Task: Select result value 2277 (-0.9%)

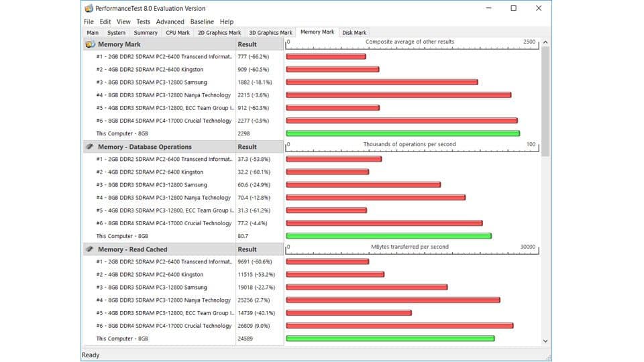Action: tap(254, 121)
